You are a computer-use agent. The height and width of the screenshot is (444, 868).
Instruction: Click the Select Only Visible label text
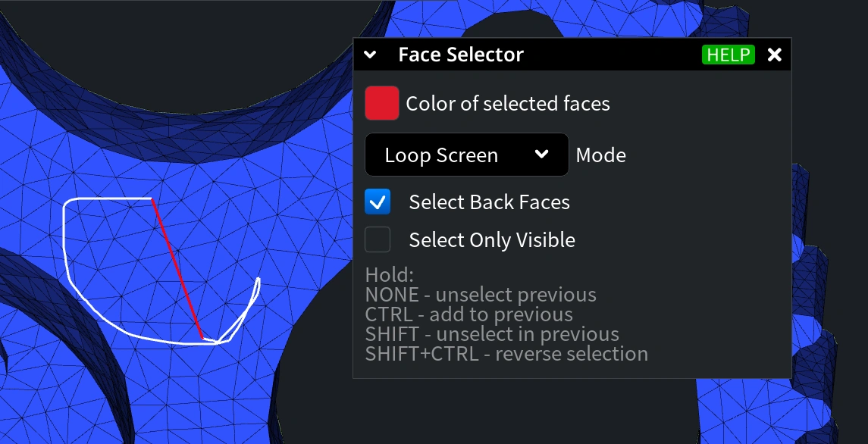pyautogui.click(x=492, y=239)
